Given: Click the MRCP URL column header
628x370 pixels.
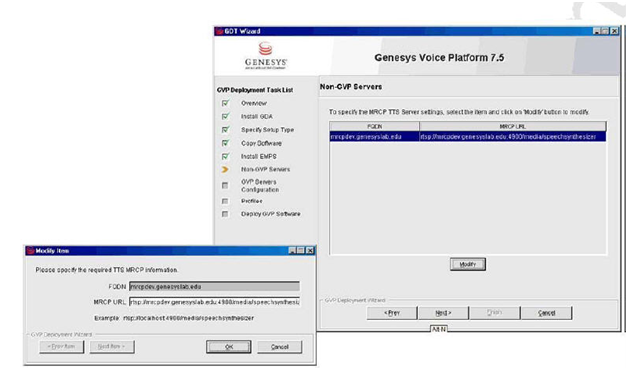Looking at the screenshot, I should click(513, 127).
